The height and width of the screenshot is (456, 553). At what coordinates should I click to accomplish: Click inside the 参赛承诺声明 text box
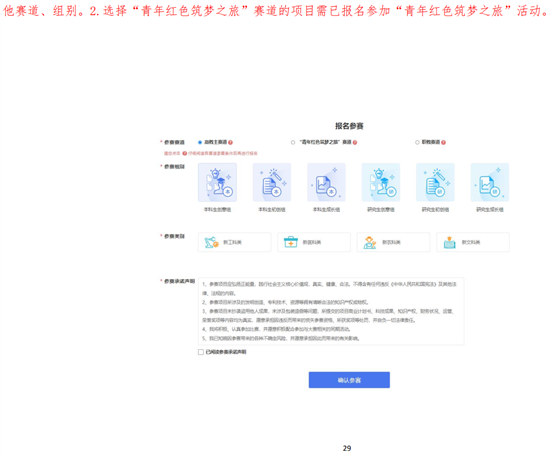[x=331, y=311]
